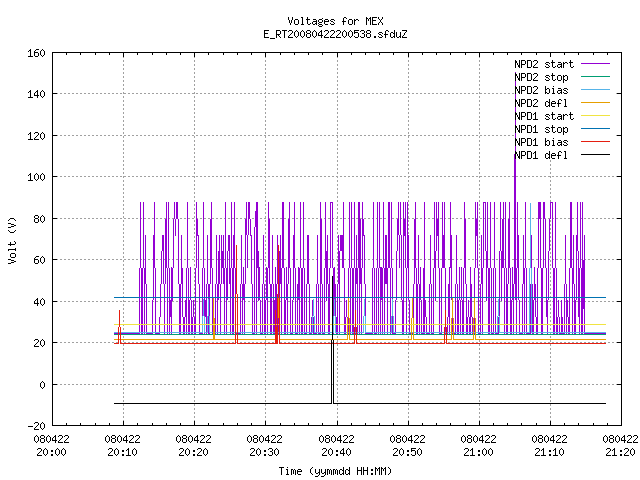
Task: Click the 'NPD2 defl' legend label
Action: click(x=541, y=103)
